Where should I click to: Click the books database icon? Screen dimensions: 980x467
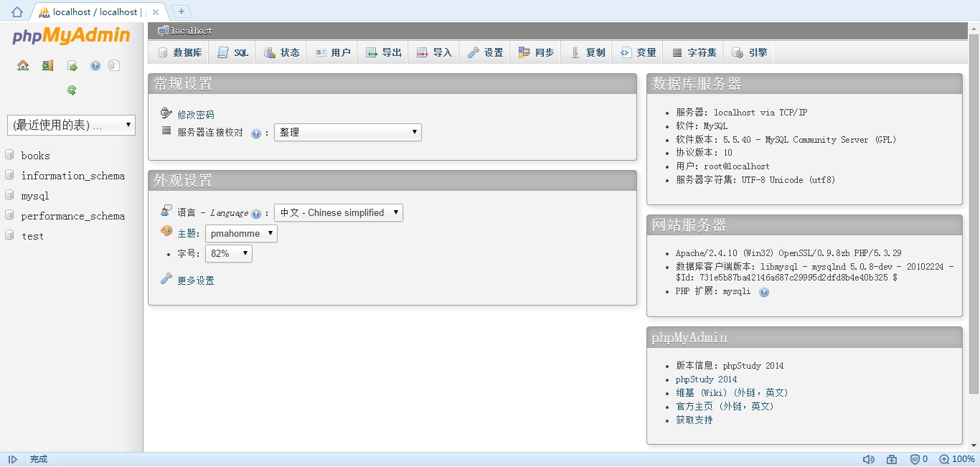[10, 155]
